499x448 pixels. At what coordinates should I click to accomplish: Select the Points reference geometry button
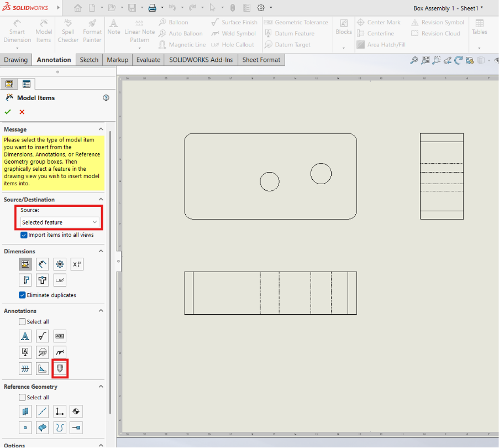tap(25, 428)
